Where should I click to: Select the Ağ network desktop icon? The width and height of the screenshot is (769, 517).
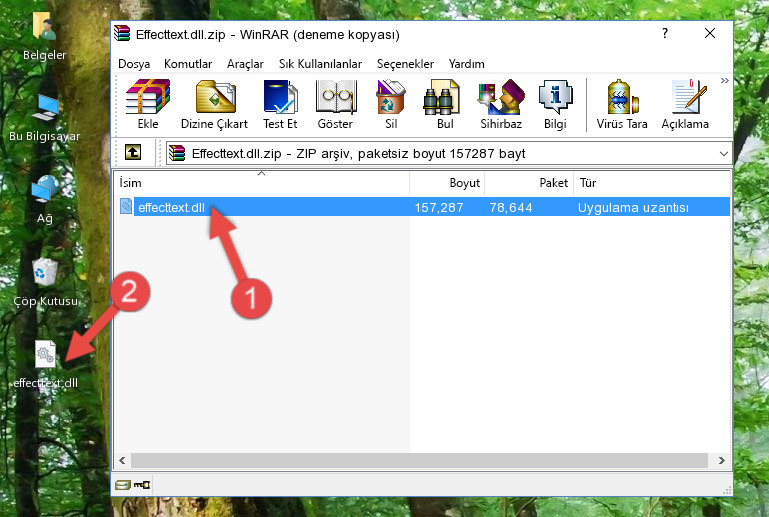click(45, 200)
